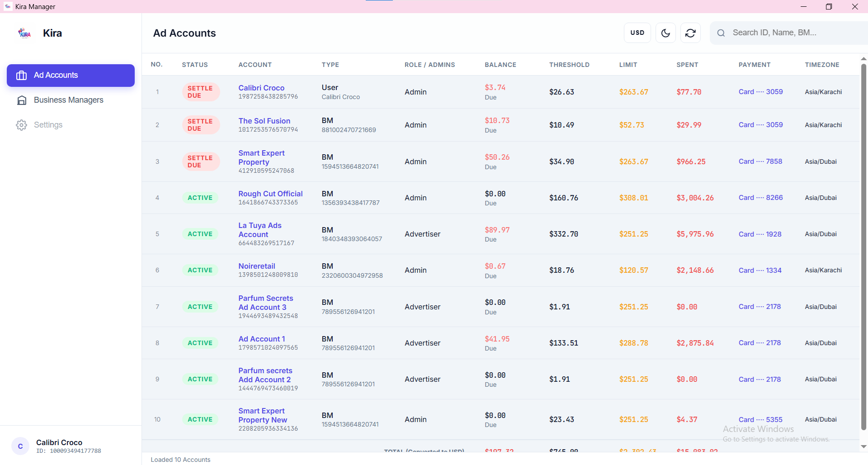Click the Card 7858 payment link
This screenshot has width=868, height=465.
point(760,161)
